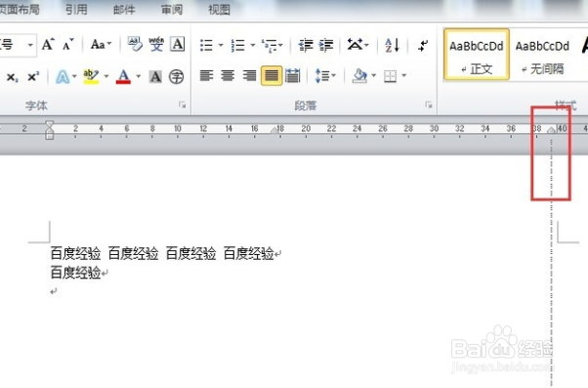The height and width of the screenshot is (388, 588).
Task: Apply the yellow text highlight color
Action: pos(91,76)
